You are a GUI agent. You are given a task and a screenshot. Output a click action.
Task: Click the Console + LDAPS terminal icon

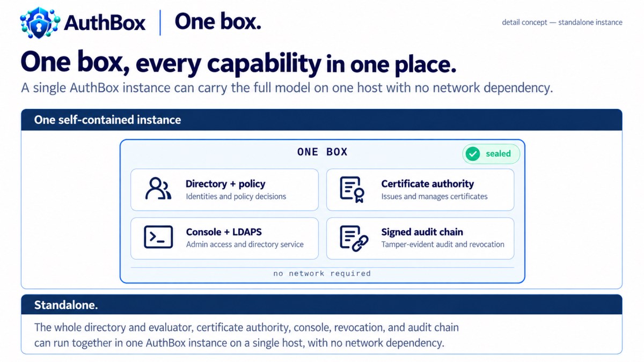158,237
